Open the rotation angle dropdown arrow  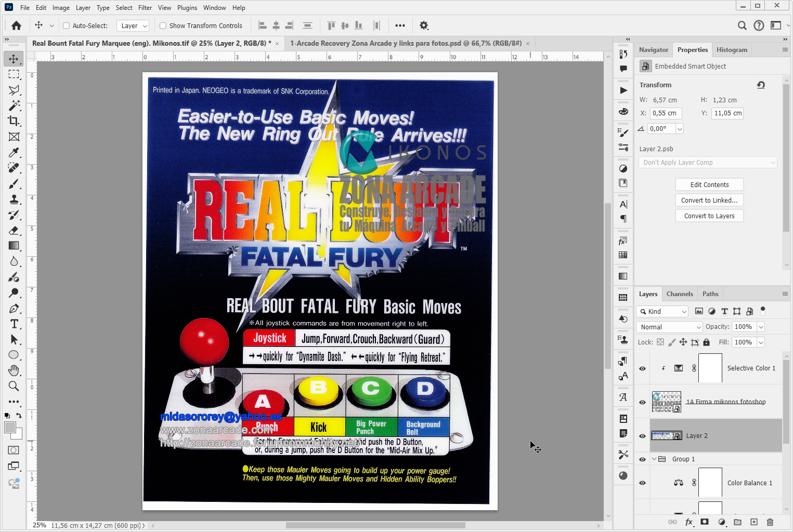[680, 129]
